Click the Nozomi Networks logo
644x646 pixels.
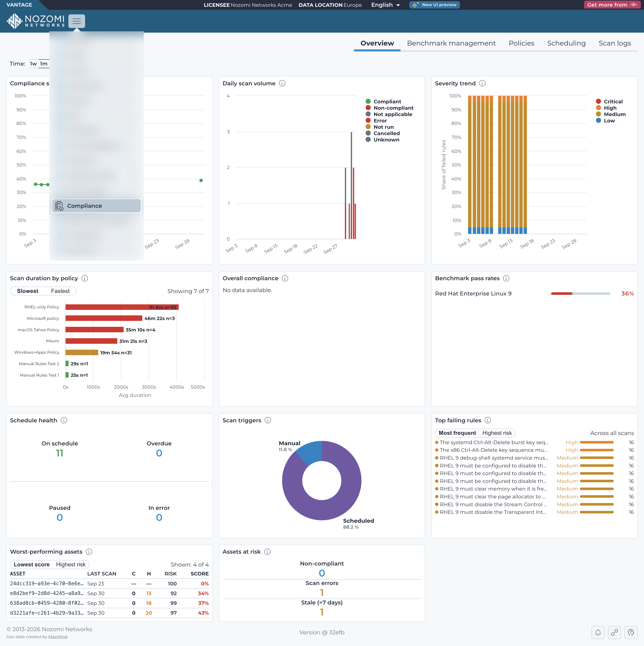(x=36, y=21)
